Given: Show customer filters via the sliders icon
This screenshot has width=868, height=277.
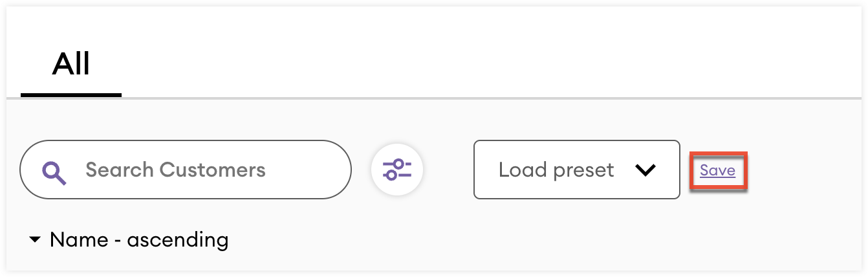Looking at the screenshot, I should pyautogui.click(x=396, y=170).
